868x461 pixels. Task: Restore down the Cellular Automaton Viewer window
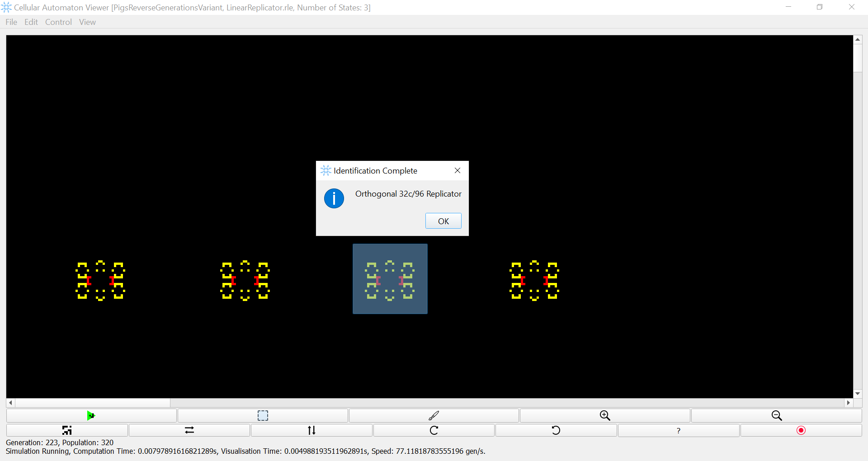pyautogui.click(x=820, y=7)
